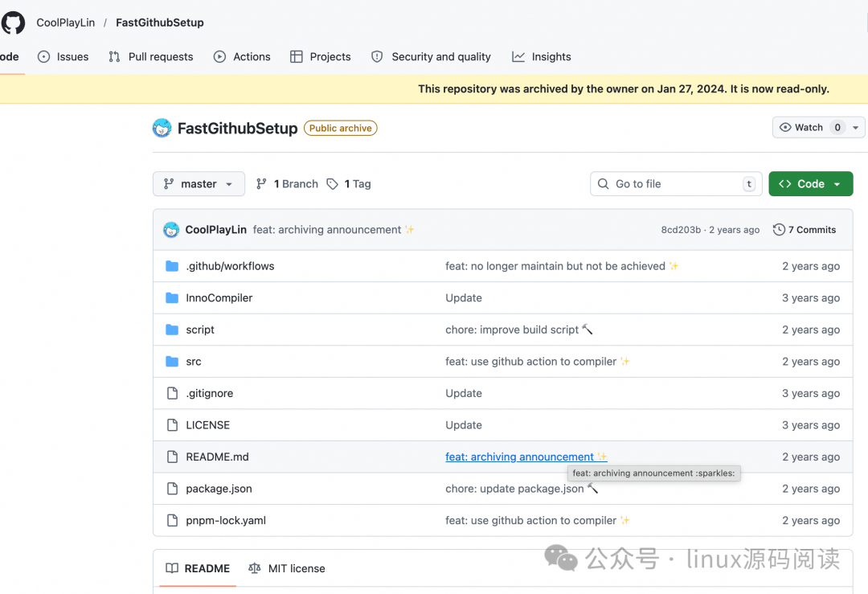This screenshot has width=868, height=594.
Task: Click the graph icon on the Insights tab
Action: pyautogui.click(x=518, y=56)
